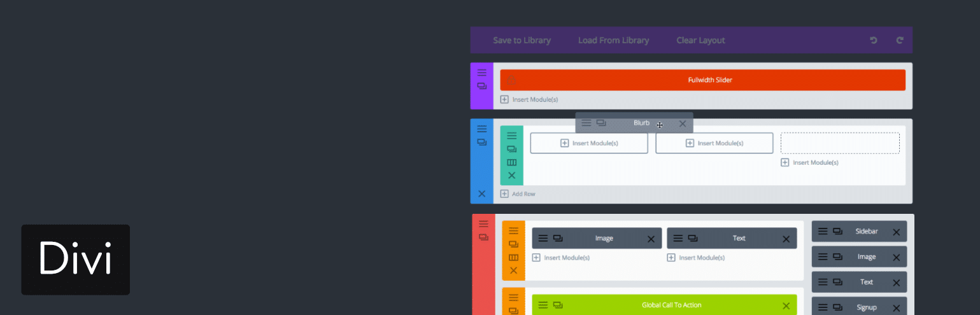Click the redo arrow icon in top bar
Image resolution: width=980 pixels, height=315 pixels.
(x=900, y=40)
